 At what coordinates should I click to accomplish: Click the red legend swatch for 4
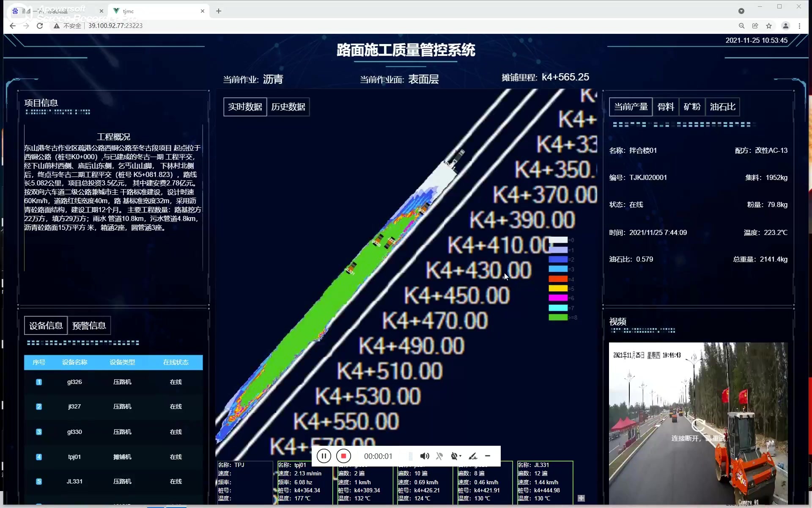point(558,279)
